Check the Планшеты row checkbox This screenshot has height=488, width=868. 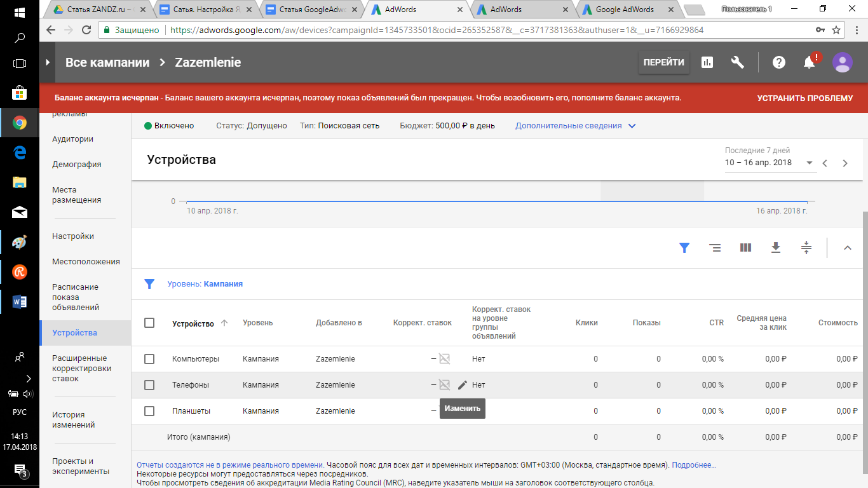[x=149, y=411]
